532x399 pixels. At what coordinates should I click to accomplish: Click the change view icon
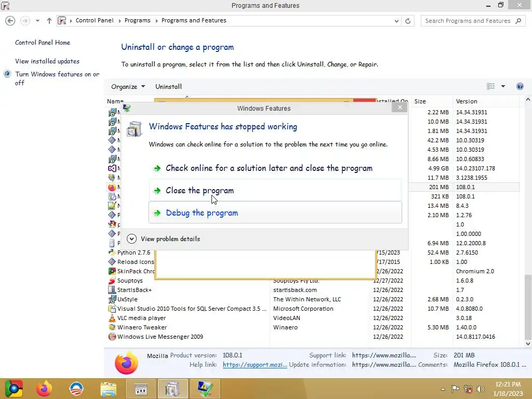[490, 86]
